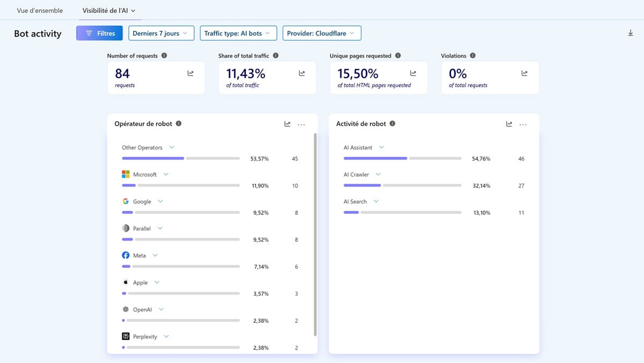Open chart view in Opérateur de robot panel
Viewport: 644px width, 363px height.
click(x=287, y=124)
